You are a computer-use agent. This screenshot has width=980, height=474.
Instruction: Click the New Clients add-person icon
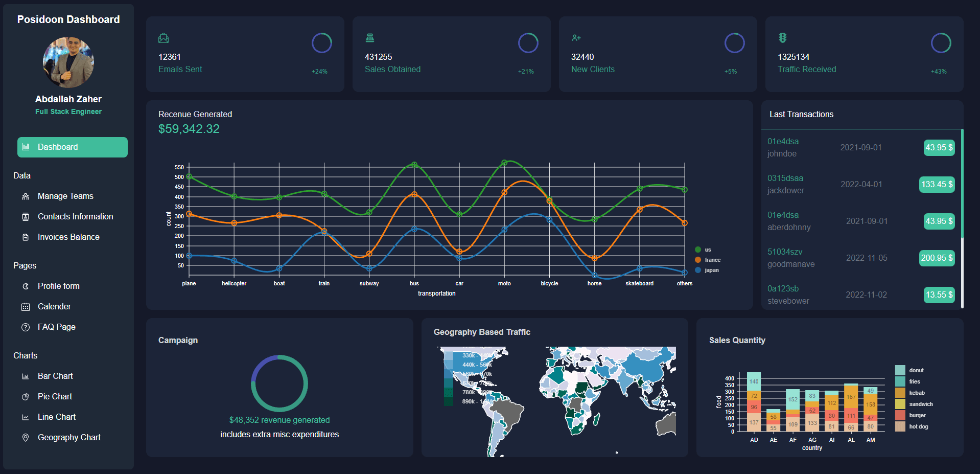(576, 38)
